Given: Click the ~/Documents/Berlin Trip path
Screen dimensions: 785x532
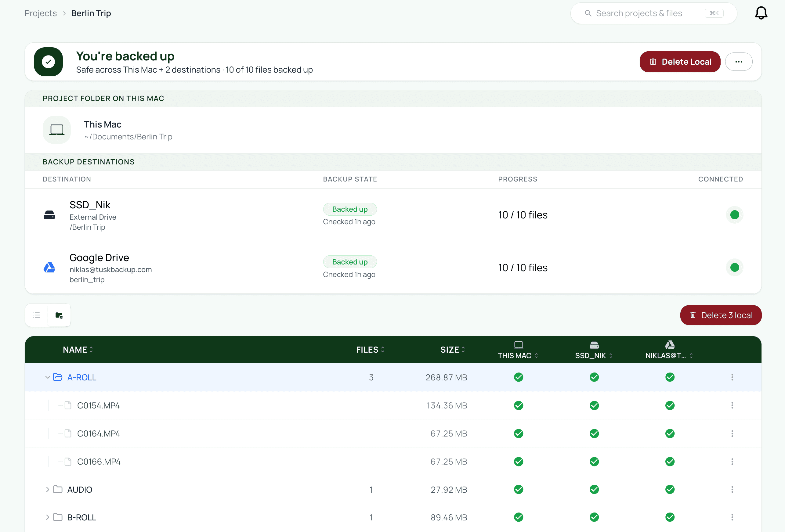Looking at the screenshot, I should (x=128, y=137).
